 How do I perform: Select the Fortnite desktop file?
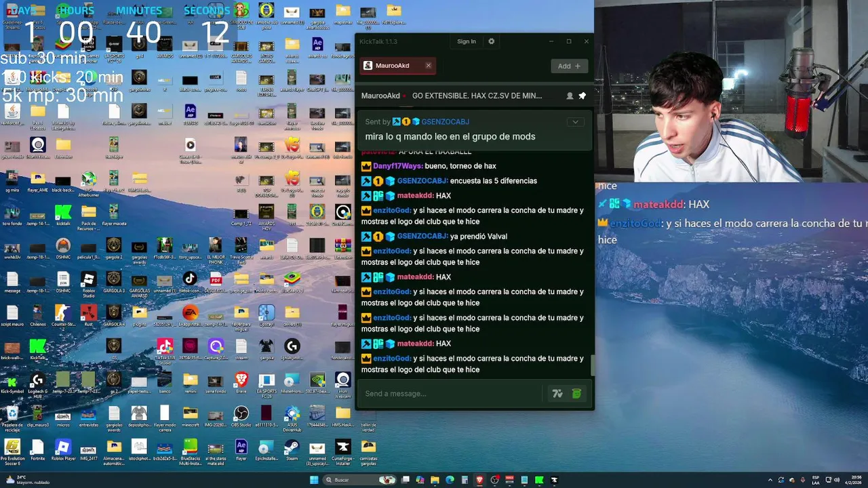point(37,450)
